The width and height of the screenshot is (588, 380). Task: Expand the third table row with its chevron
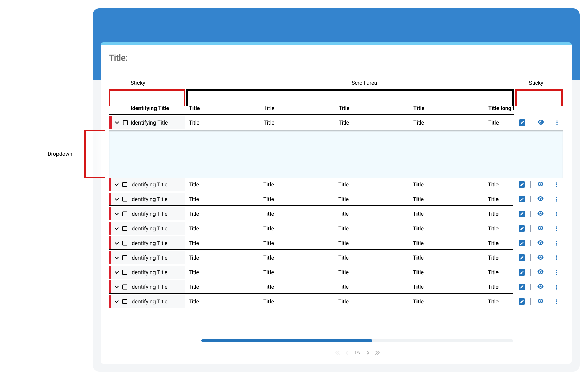pyautogui.click(x=117, y=199)
